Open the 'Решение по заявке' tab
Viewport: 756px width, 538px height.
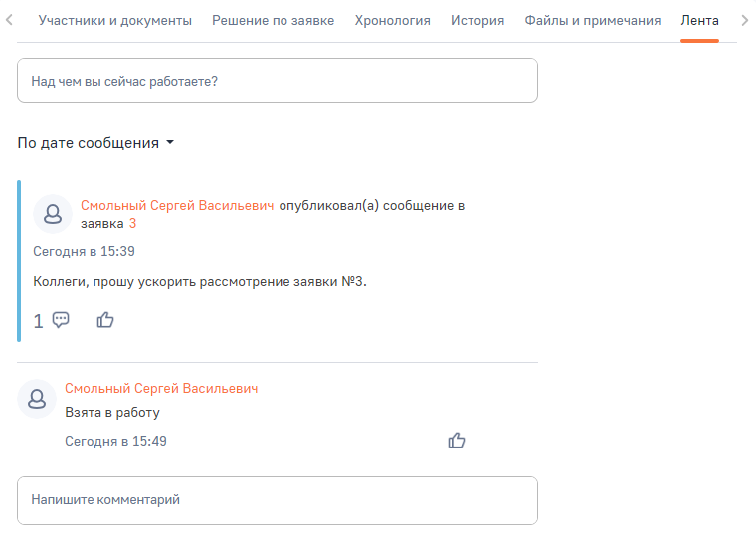[x=273, y=21]
